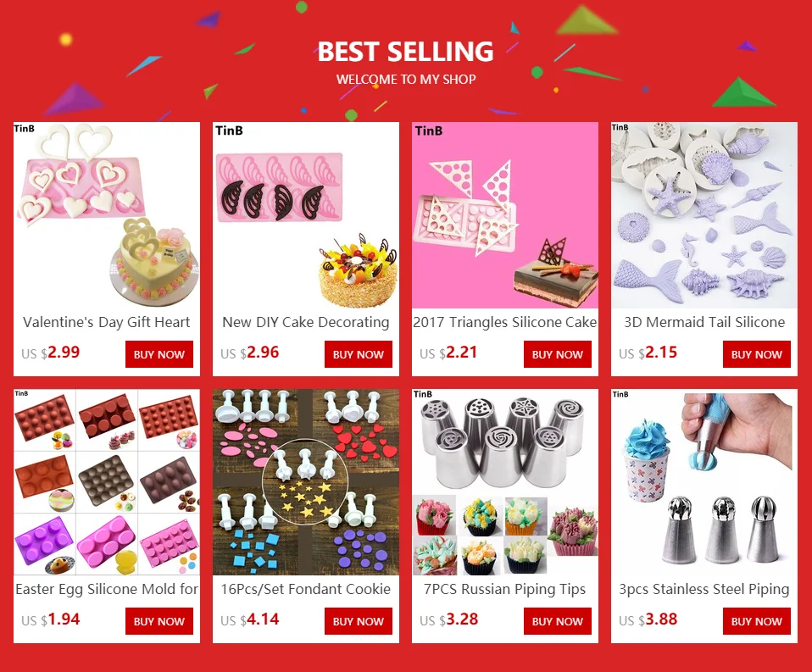The image size is (812, 672).
Task: Buy now the $3.28 Russian piping tips
Action: (557, 621)
